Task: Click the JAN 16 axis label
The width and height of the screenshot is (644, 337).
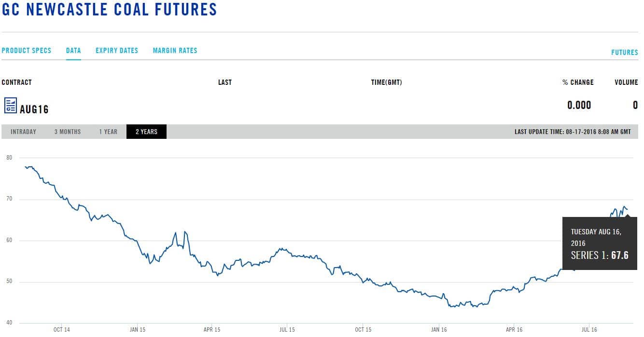Action: pyautogui.click(x=439, y=330)
